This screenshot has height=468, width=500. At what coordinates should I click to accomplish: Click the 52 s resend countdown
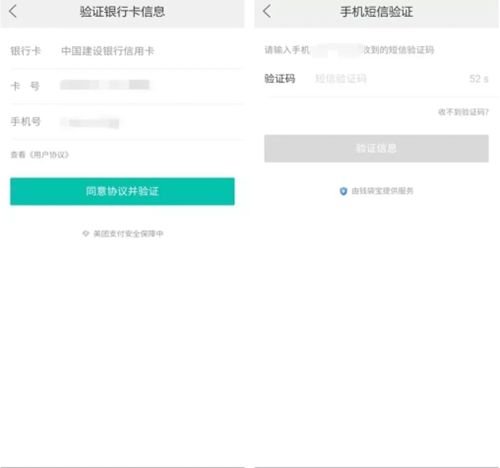pyautogui.click(x=479, y=79)
